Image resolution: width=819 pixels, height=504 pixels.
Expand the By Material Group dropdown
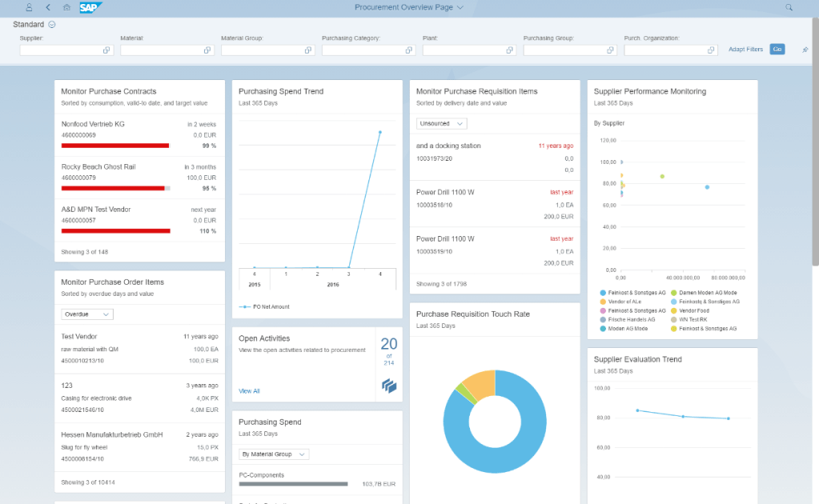pos(274,454)
